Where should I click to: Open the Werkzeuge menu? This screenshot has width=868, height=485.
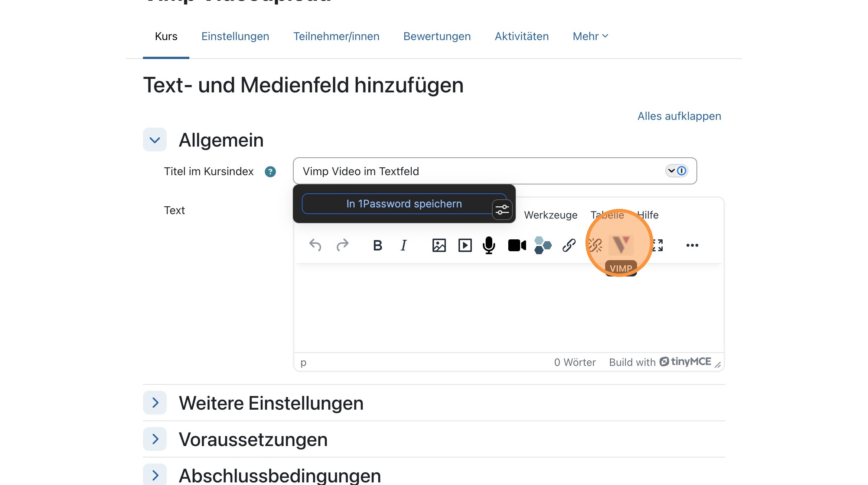[551, 215]
